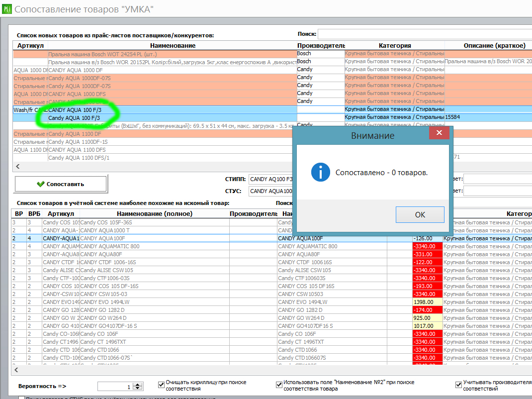Click the blue info icon in the Внимание dialog

coord(321,172)
